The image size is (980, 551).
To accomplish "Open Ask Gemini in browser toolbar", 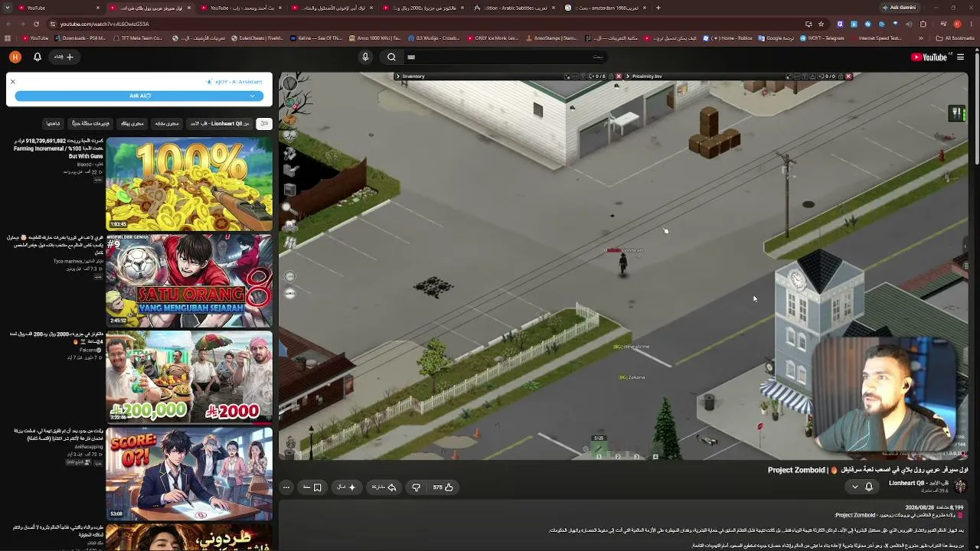I will (x=899, y=8).
